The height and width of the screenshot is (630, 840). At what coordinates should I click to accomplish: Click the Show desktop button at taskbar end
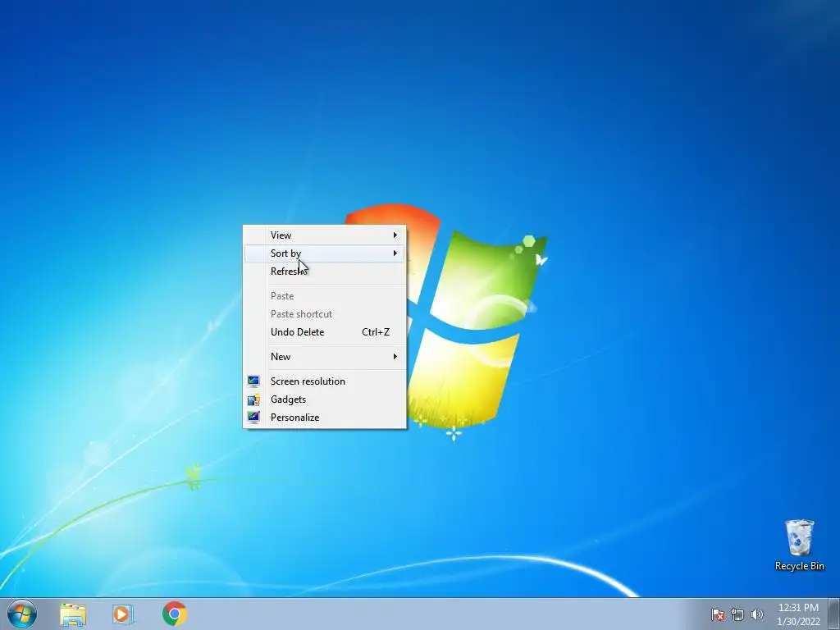(834, 614)
